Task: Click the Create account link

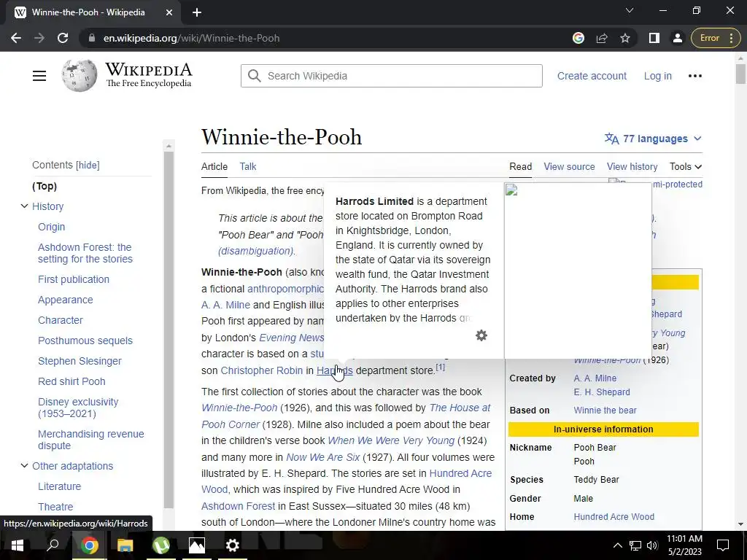Action: [592, 76]
